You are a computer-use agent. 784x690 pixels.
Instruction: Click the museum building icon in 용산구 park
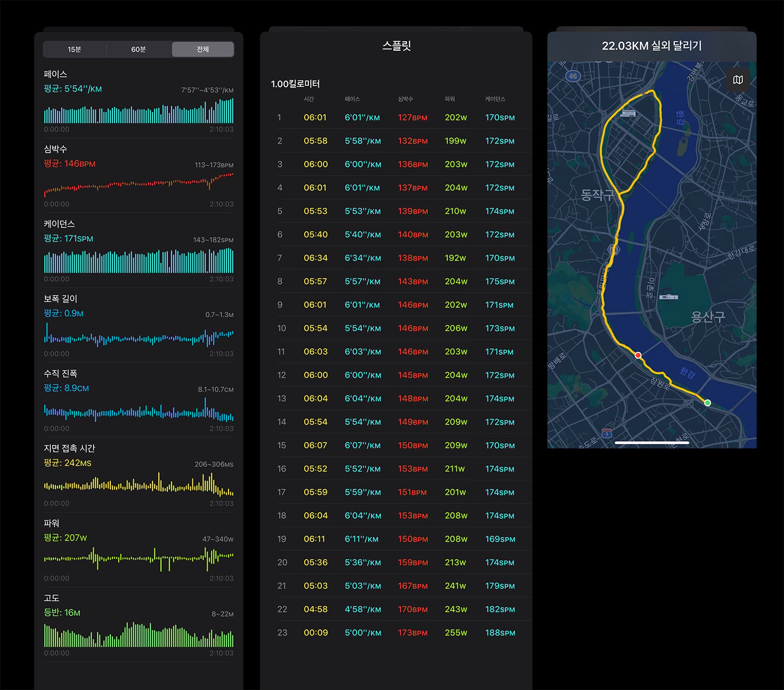coord(668,297)
